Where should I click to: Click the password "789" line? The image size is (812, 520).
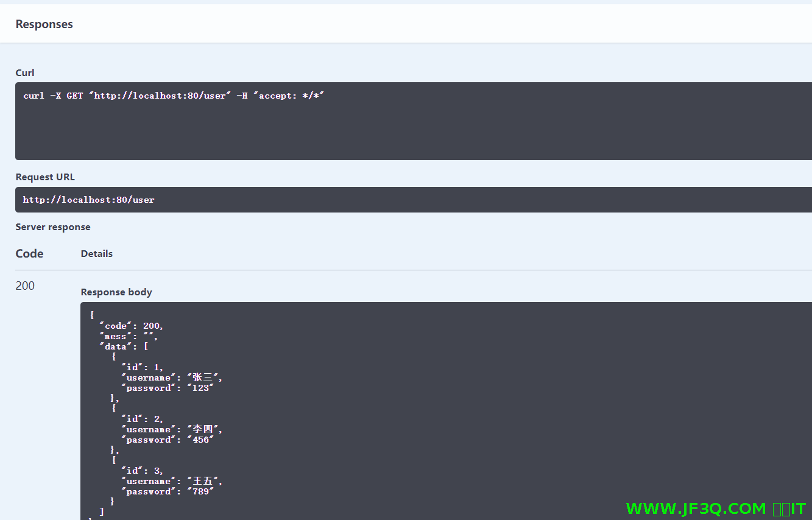[x=168, y=491]
